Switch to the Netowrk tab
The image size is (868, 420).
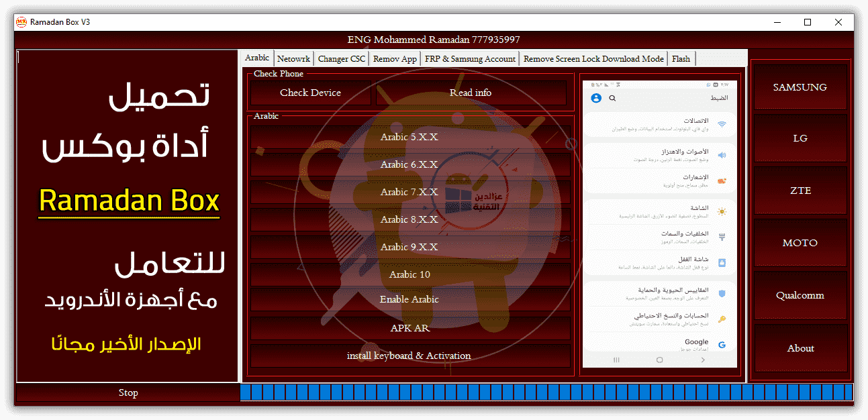(293, 58)
